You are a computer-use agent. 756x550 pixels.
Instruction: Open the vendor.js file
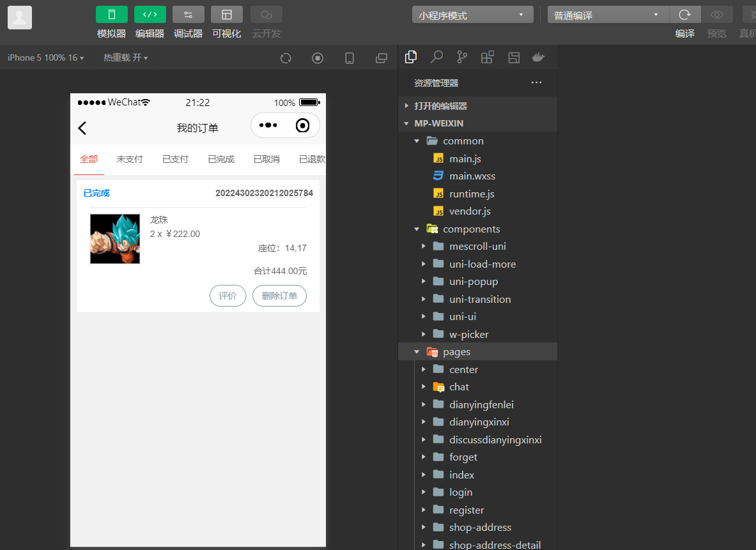[x=478, y=211]
